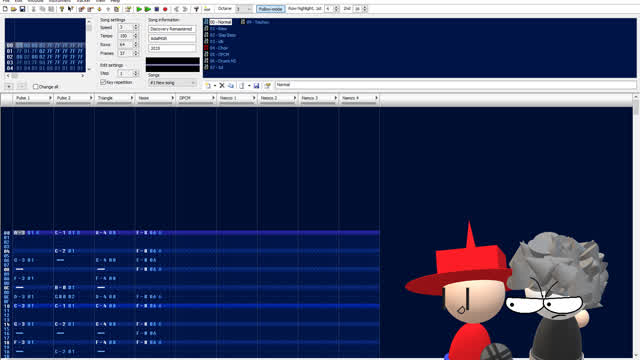The image size is (640, 360).
Task: Click the pattern editor vertical scrollbar
Action: [x=636, y=227]
